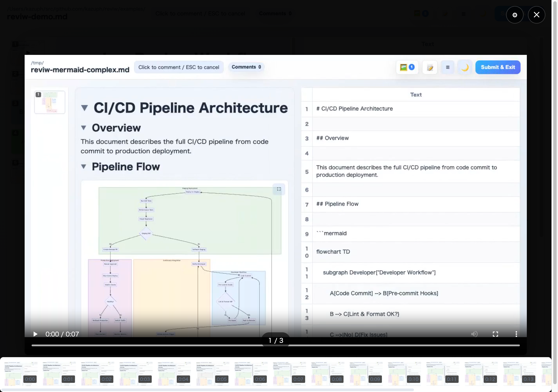Select the page 1 thumbnail in the sidebar
This screenshot has width=558, height=392.
point(49,102)
